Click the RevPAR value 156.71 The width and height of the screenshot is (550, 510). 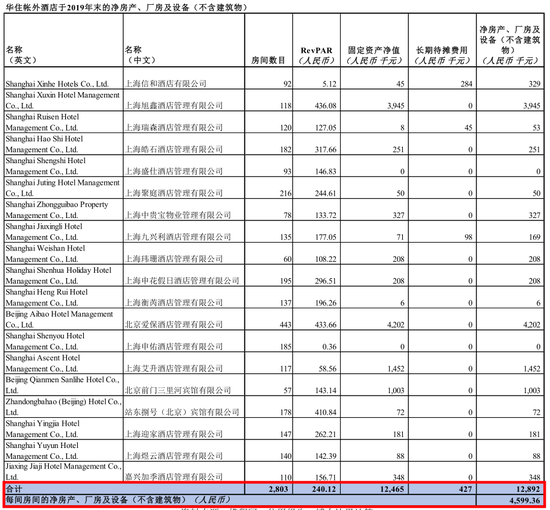326,477
